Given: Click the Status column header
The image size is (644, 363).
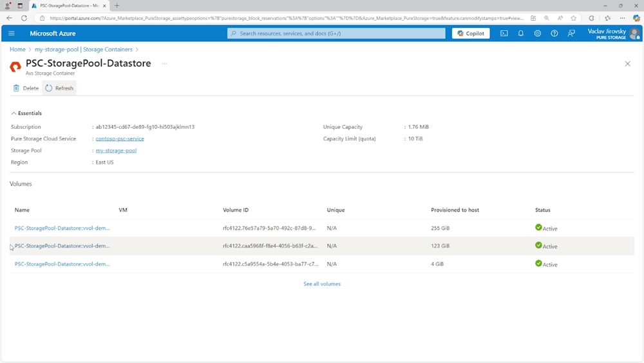Looking at the screenshot, I should pos(542,210).
